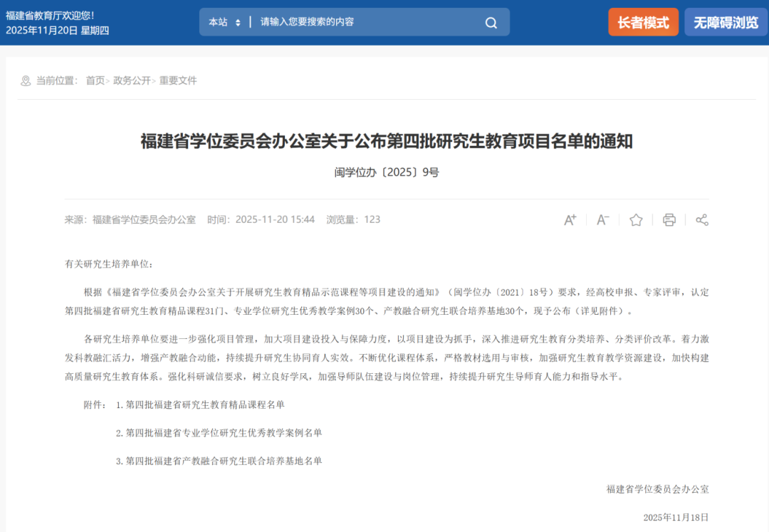769x532 pixels.
Task: Enable 长者模式 elder mode
Action: click(x=643, y=22)
